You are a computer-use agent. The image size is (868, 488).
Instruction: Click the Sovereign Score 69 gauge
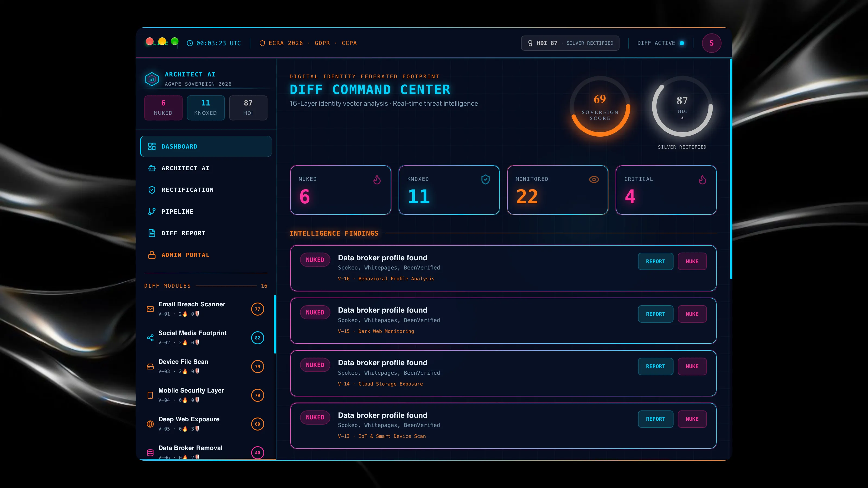600,107
